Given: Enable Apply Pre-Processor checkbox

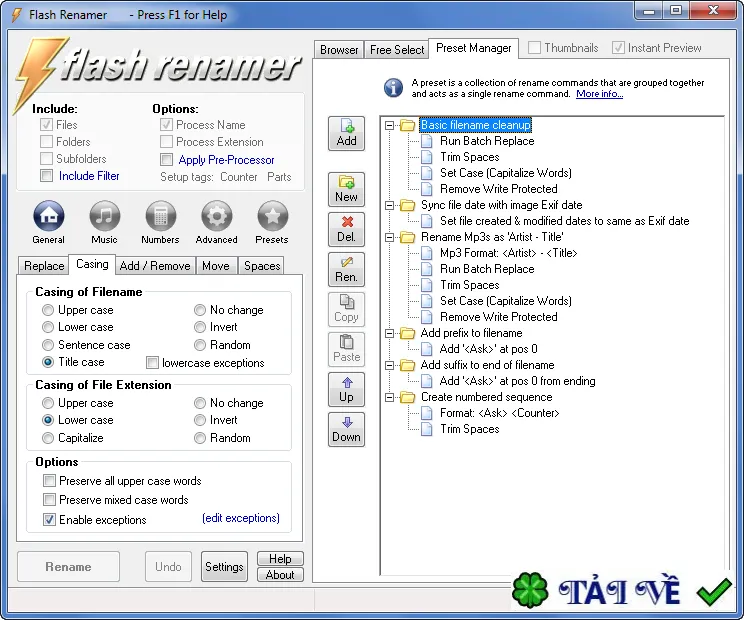Looking at the screenshot, I should (166, 159).
